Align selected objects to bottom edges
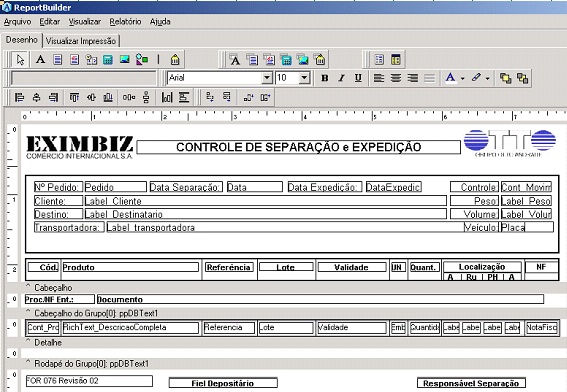567x392 pixels. click(108, 97)
